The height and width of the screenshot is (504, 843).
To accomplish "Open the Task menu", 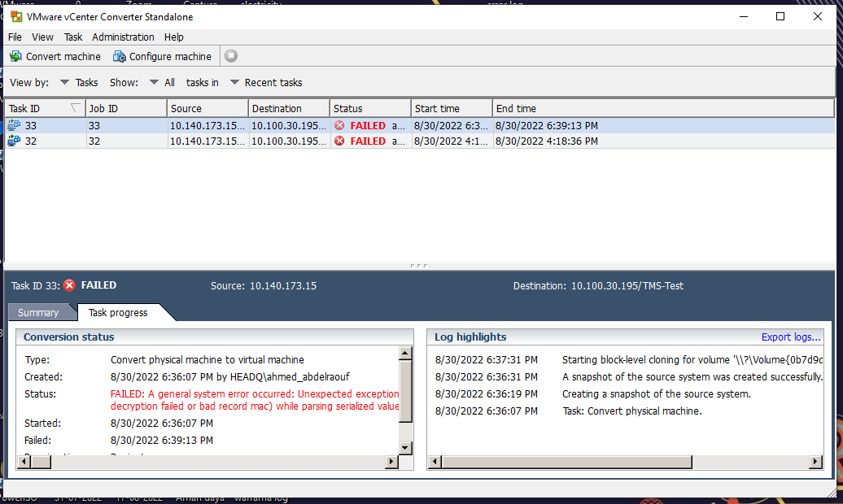I will [73, 37].
